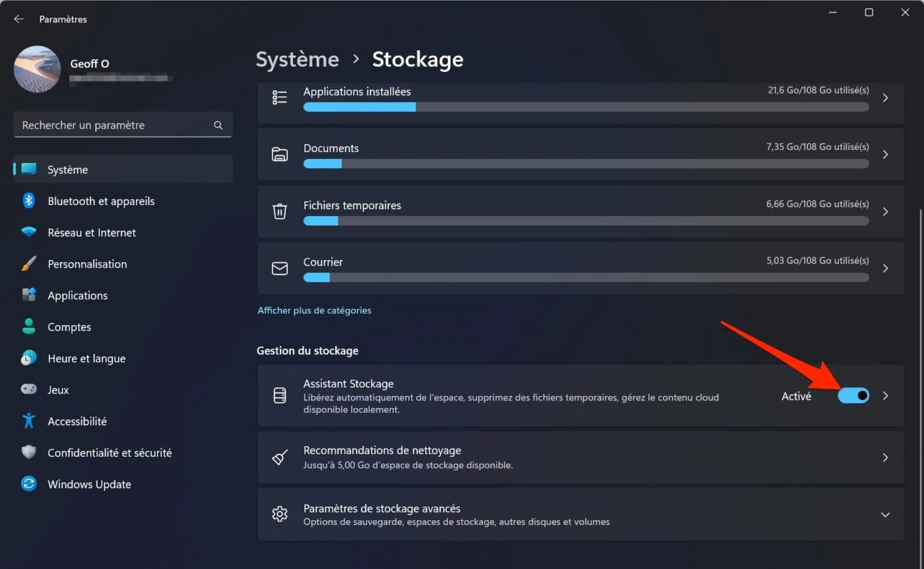
Task: Click the Paramètres window title text
Action: (x=63, y=19)
